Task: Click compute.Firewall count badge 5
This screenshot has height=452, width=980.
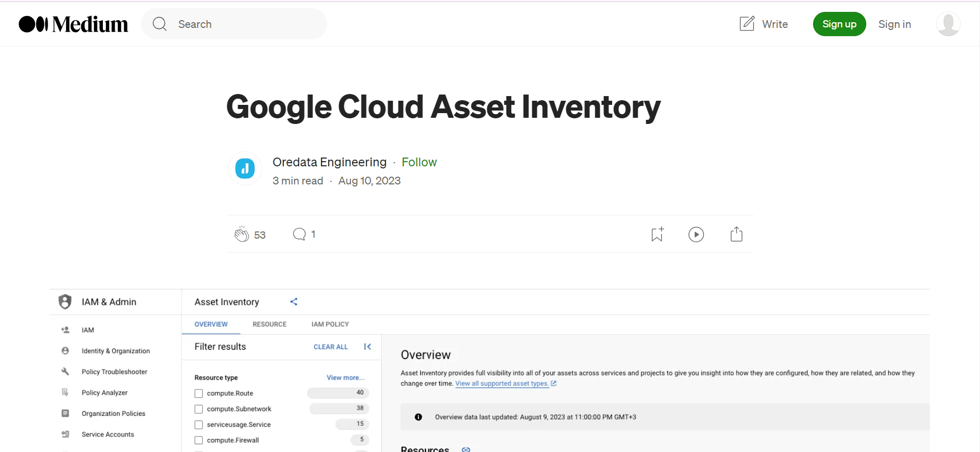Action: click(360, 440)
